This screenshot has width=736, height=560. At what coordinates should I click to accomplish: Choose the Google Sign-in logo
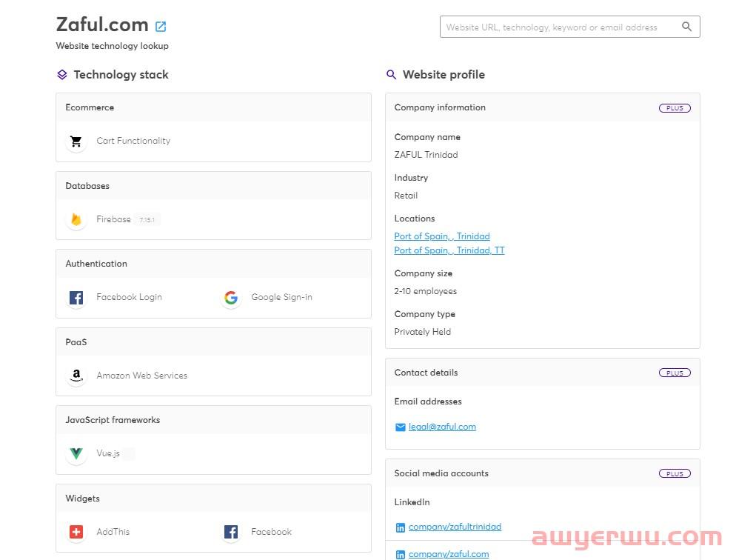tap(231, 298)
